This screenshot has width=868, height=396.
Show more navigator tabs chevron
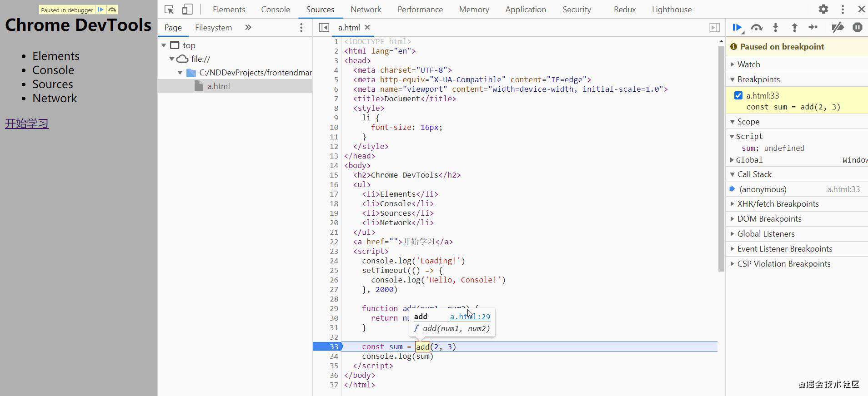[x=248, y=27]
